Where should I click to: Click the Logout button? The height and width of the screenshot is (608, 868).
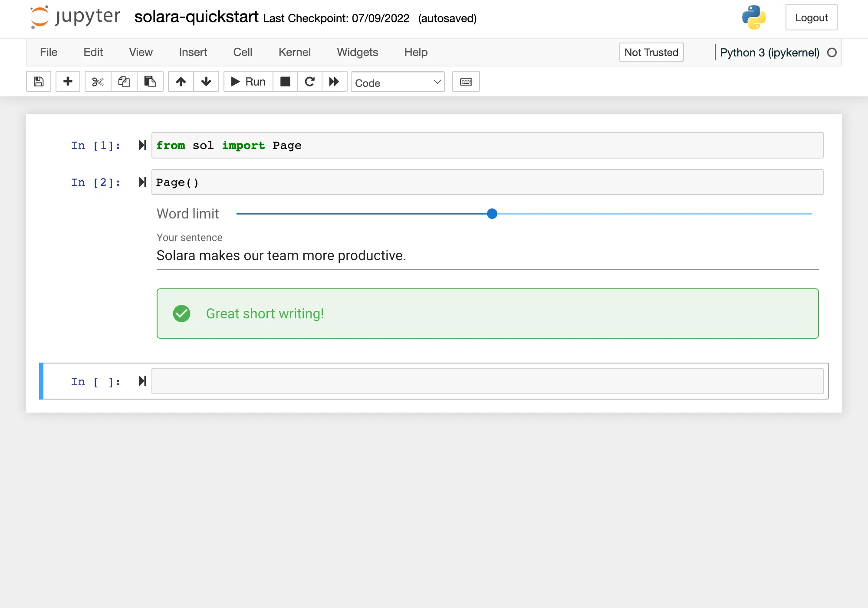pyautogui.click(x=811, y=18)
